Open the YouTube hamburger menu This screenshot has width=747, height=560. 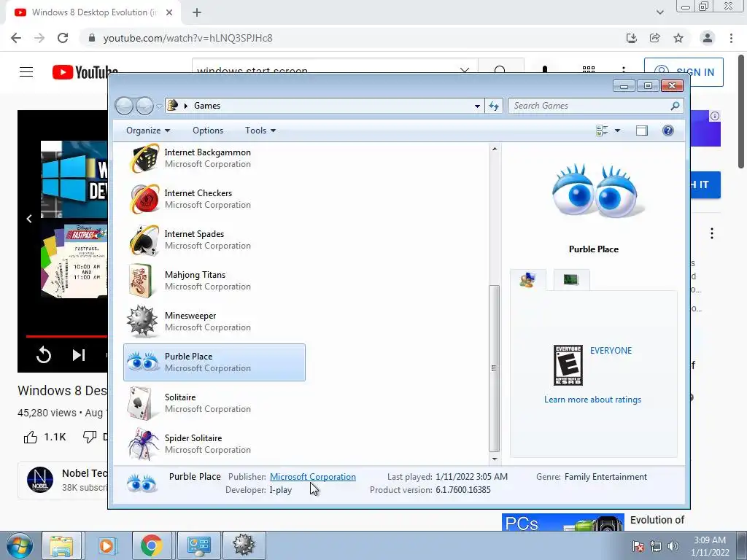(x=26, y=72)
